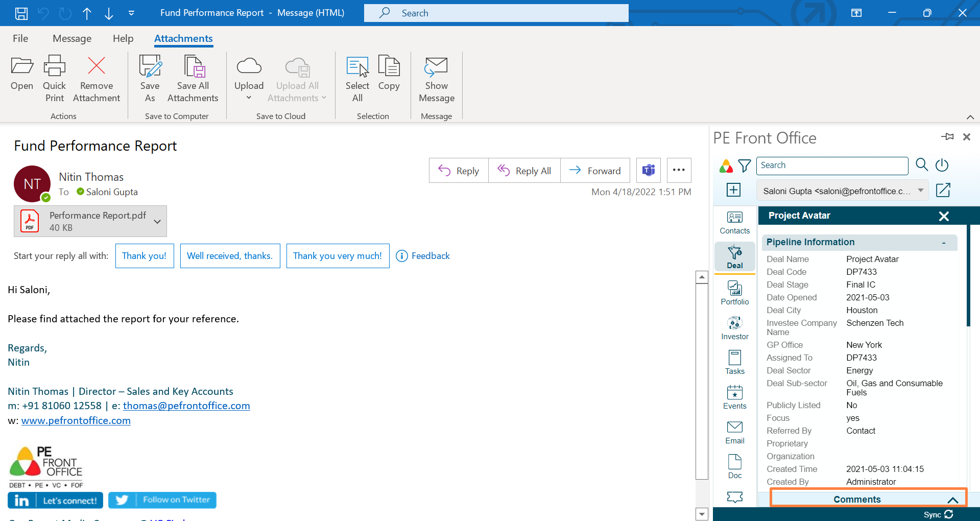The image size is (980, 521).
Task: Collapse the ribbon with the chevron
Action: point(970,117)
